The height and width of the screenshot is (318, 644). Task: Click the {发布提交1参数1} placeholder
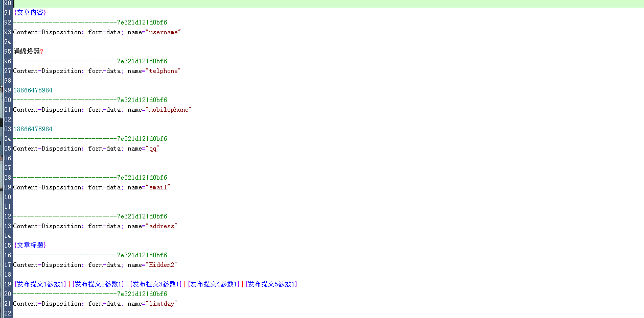(40, 284)
